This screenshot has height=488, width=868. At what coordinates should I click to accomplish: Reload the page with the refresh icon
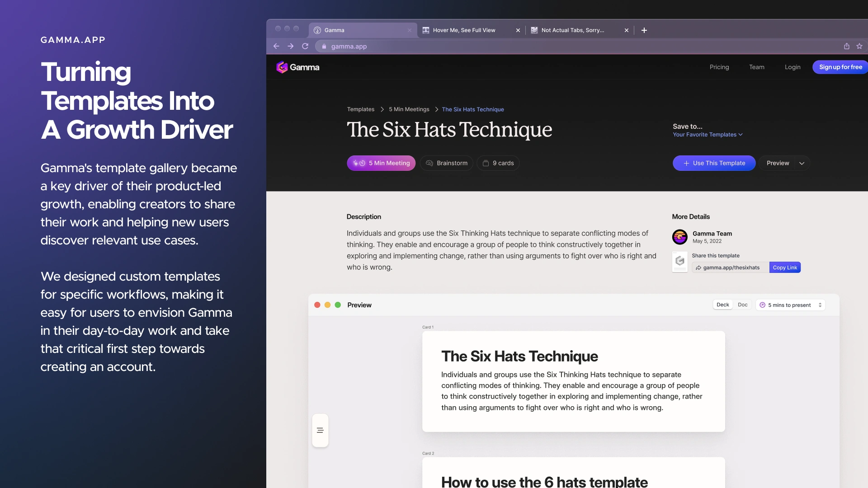pyautogui.click(x=305, y=46)
